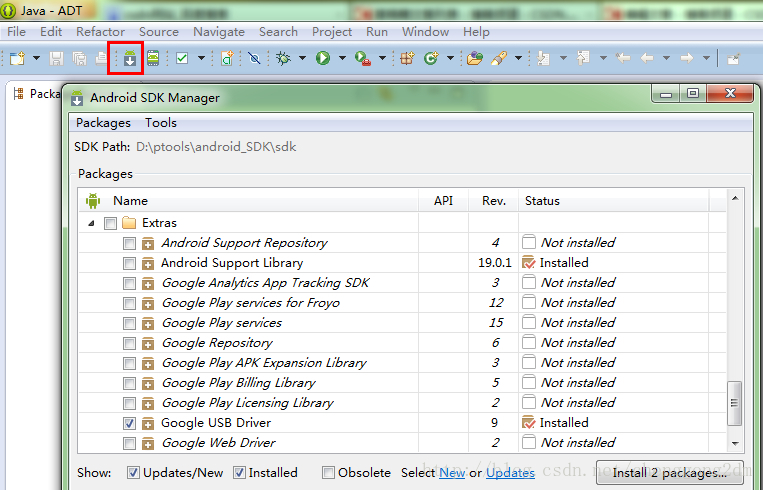Click package list scrollbar up arrow
This screenshot has width=763, height=490.
tap(735, 198)
